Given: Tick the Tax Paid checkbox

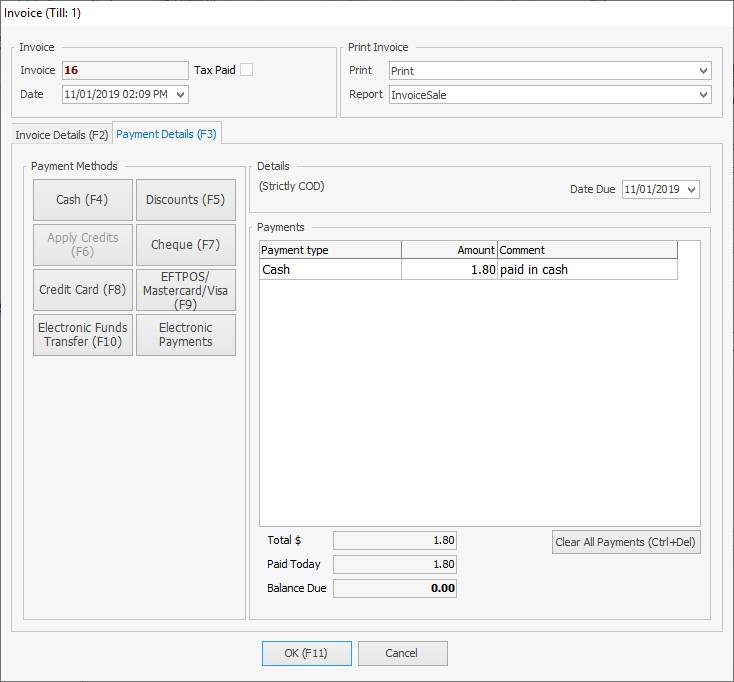Looking at the screenshot, I should point(247,70).
